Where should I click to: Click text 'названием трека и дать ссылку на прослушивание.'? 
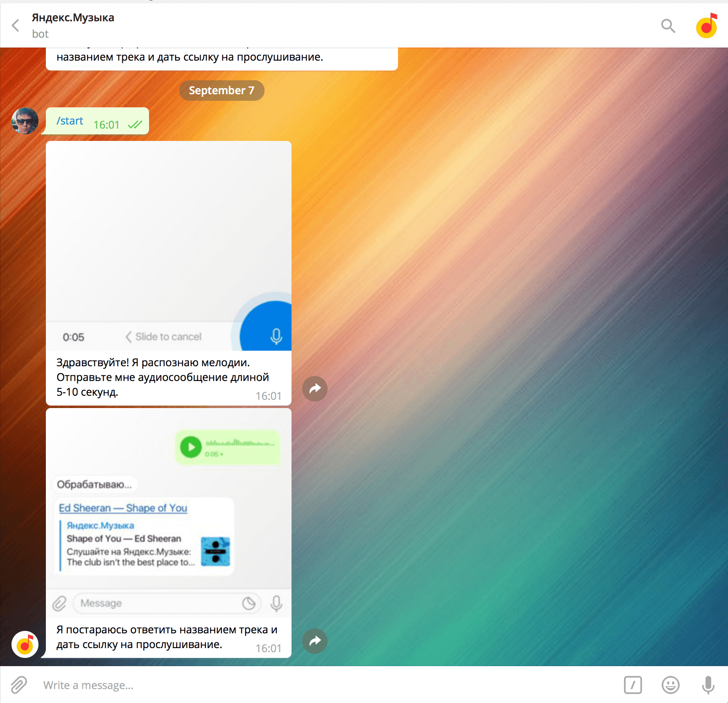[x=190, y=57]
